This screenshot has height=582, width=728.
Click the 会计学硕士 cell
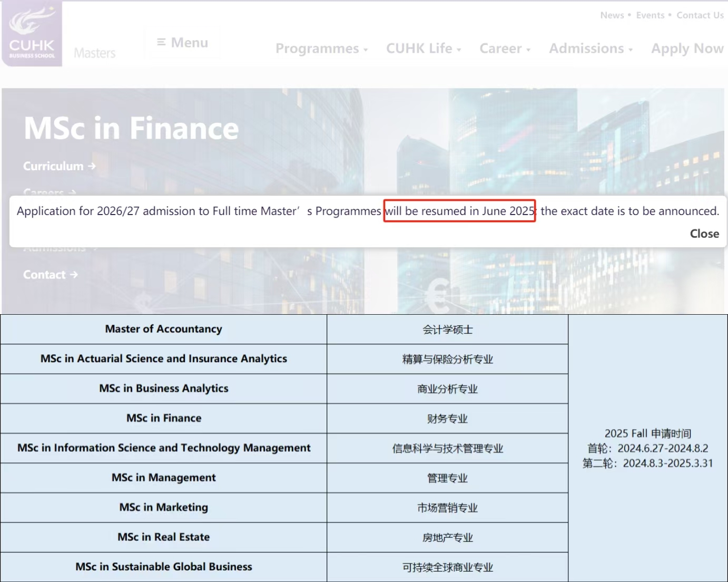coord(447,329)
